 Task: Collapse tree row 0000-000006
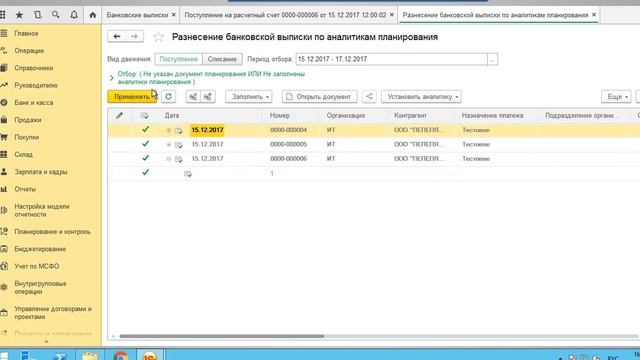pyautogui.click(x=169, y=159)
